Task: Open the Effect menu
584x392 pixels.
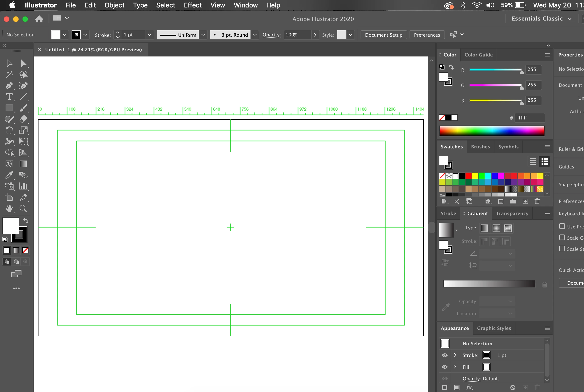Action: point(192,5)
